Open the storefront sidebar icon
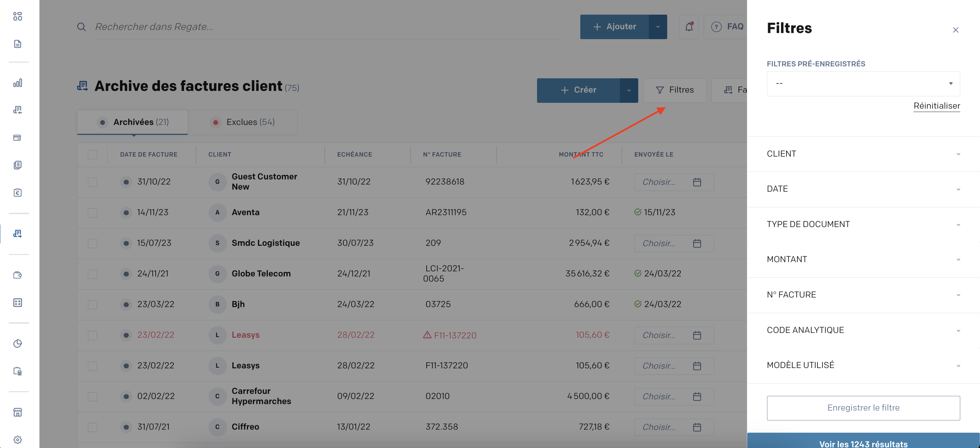The image size is (980, 448). point(17,412)
